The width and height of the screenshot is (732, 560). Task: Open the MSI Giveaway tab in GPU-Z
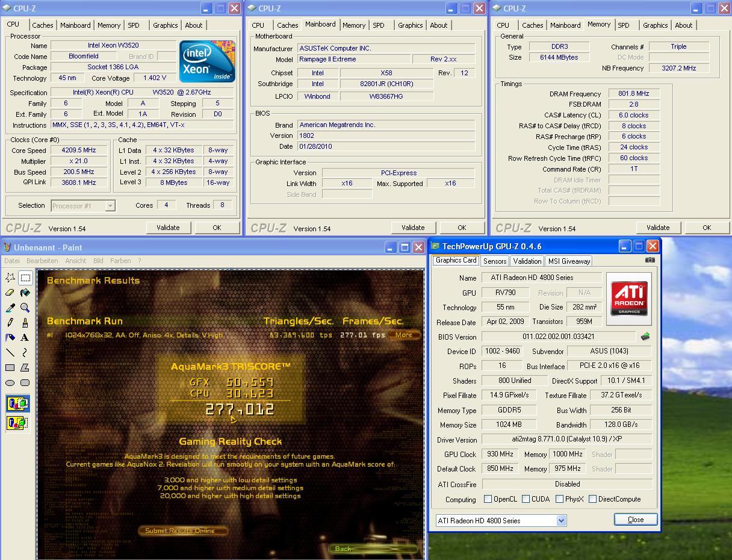[569, 261]
